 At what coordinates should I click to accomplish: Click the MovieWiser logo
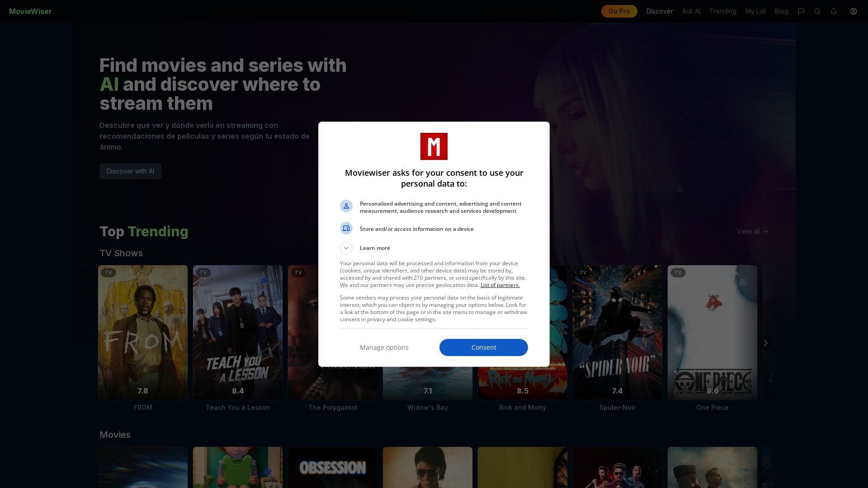pos(30,11)
